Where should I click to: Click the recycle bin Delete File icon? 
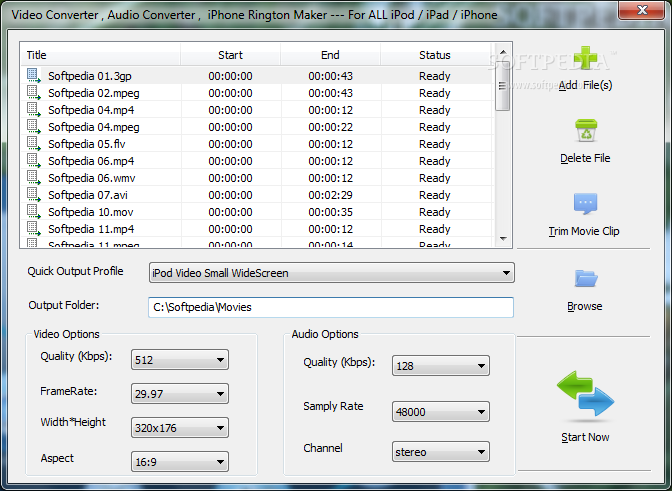(x=586, y=131)
